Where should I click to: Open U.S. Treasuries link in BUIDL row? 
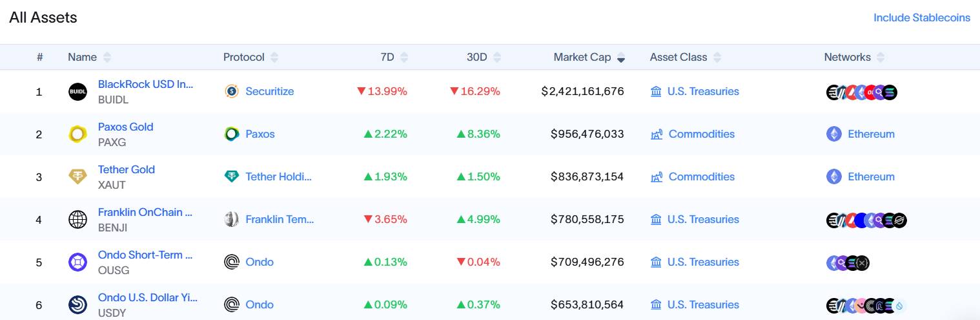[x=703, y=91]
